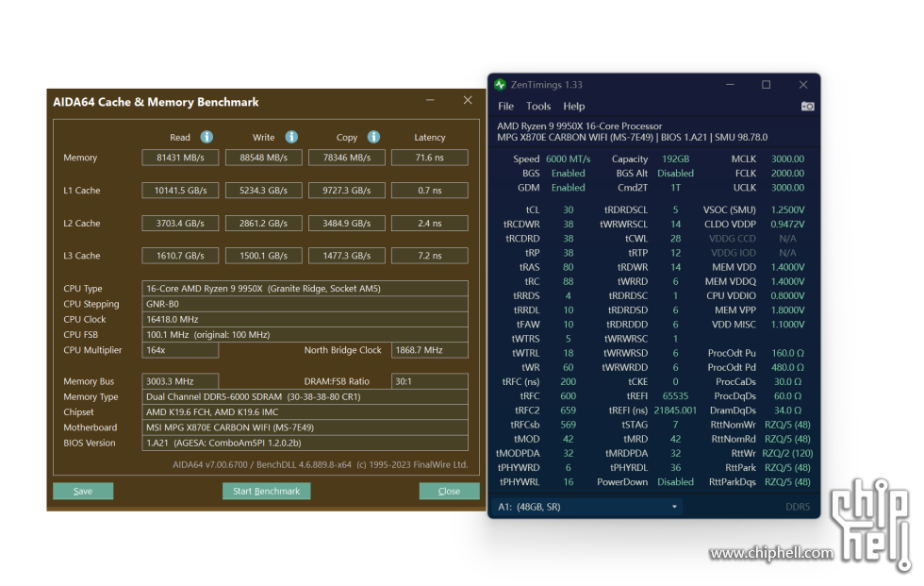Click the CPU Type field showing Ryzen 9 9950X
The height and width of the screenshot is (586, 924).
tap(305, 289)
